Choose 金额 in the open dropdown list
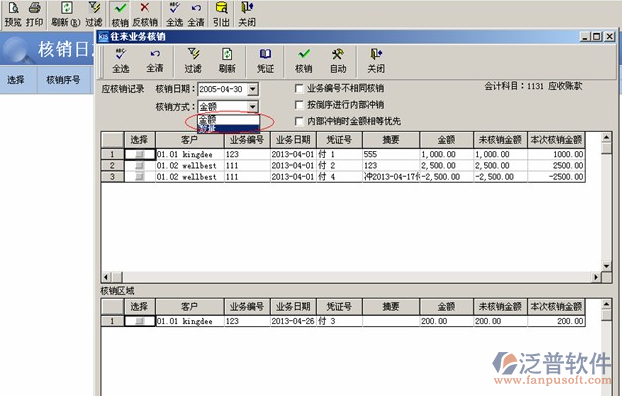Screen dimensions: 622x396 tap(228, 119)
